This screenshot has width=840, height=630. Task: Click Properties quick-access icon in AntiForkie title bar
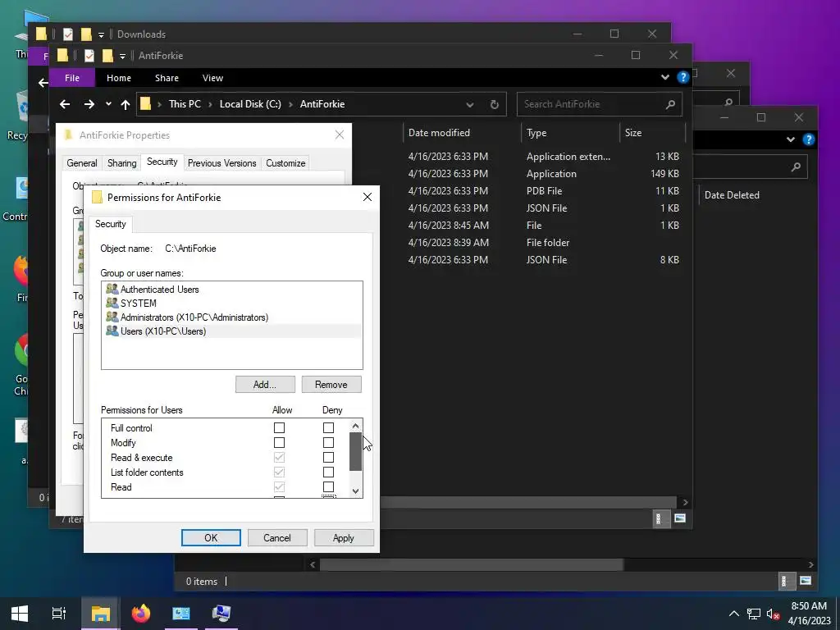(89, 55)
